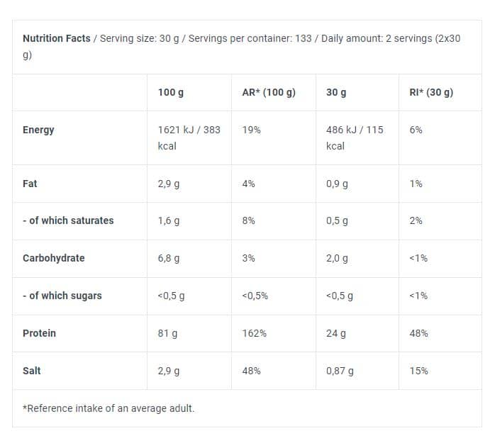Click the Nutrition Facts heading text
Screen dimensions: 495x448
[57, 38]
